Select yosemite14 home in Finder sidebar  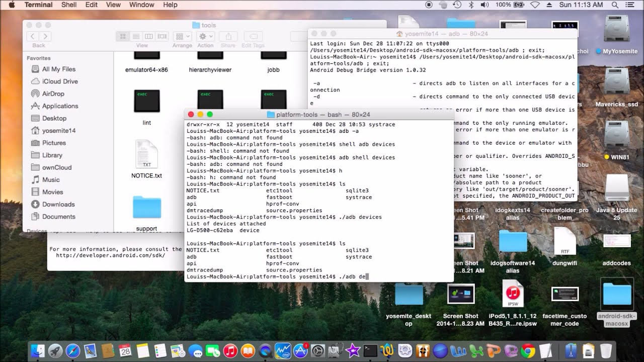[x=59, y=131]
